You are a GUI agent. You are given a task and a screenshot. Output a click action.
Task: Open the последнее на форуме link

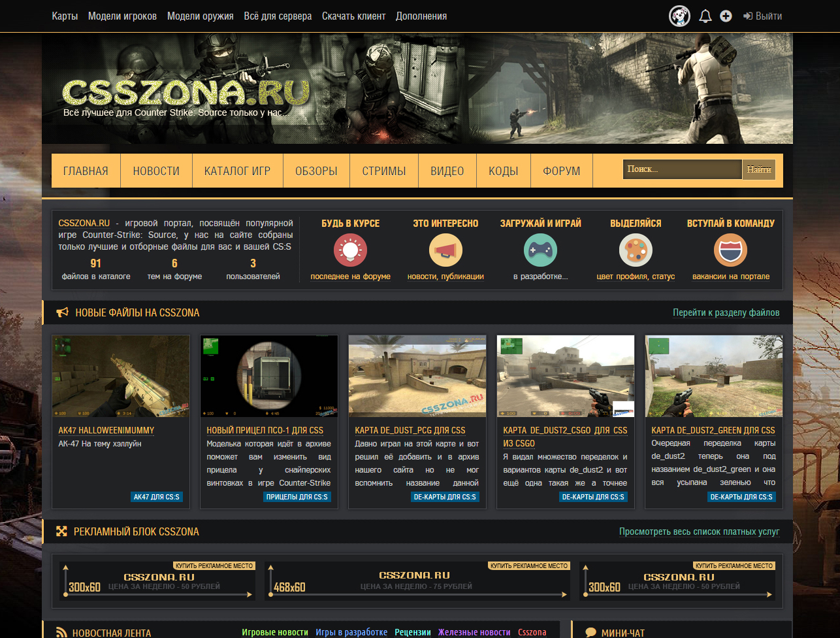coord(350,277)
